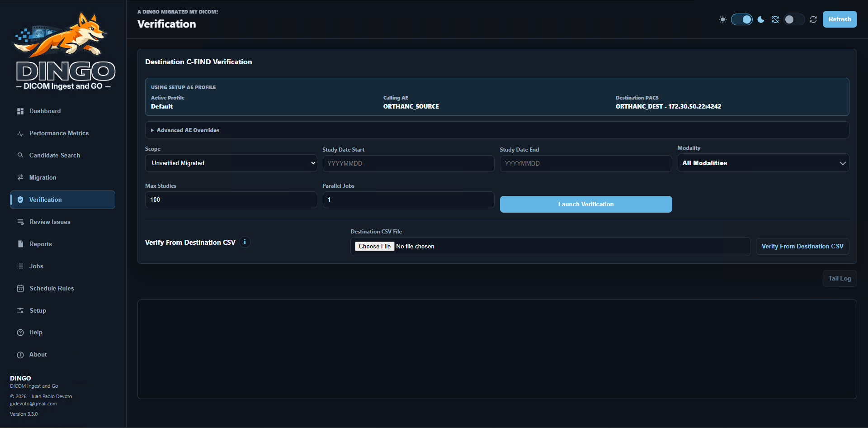
Task: Click the Max Studies input
Action: pyautogui.click(x=231, y=200)
